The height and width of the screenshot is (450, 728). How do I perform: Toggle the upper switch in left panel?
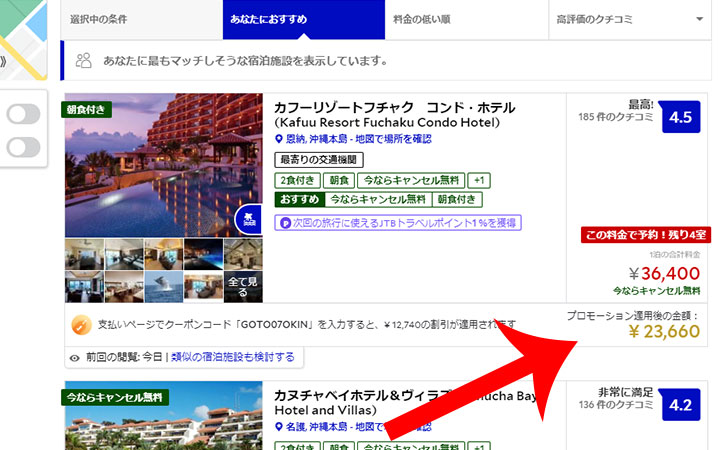tap(23, 114)
